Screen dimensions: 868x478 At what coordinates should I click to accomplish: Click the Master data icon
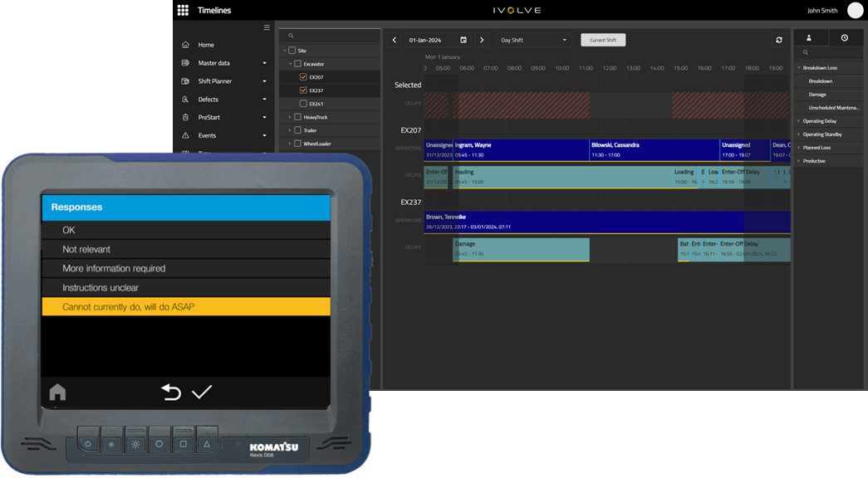click(185, 63)
